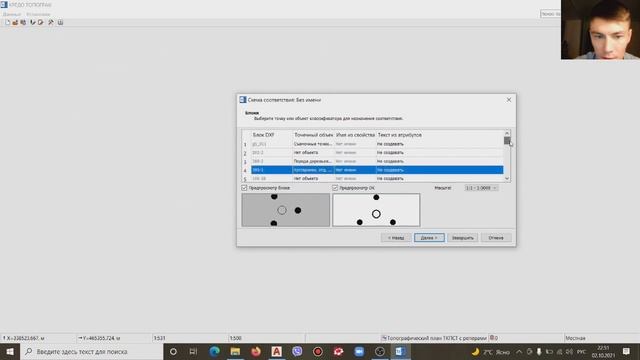Select table row 3 'Породa деревьев'
Image resolution: width=640 pixels, height=360 pixels.
pyautogui.click(x=372, y=161)
